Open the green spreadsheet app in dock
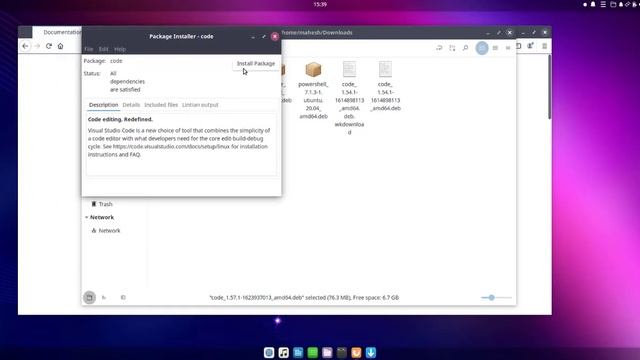 click(313, 352)
